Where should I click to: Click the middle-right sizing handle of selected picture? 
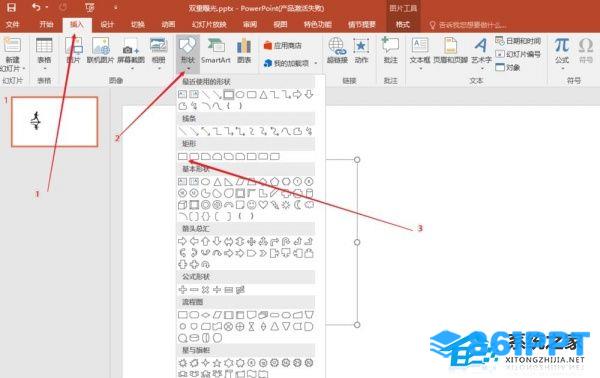tap(357, 242)
